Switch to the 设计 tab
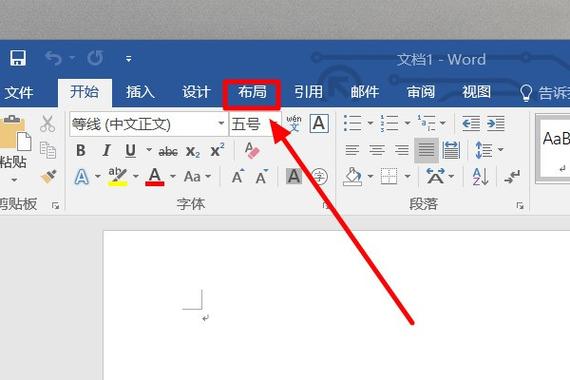 point(196,92)
